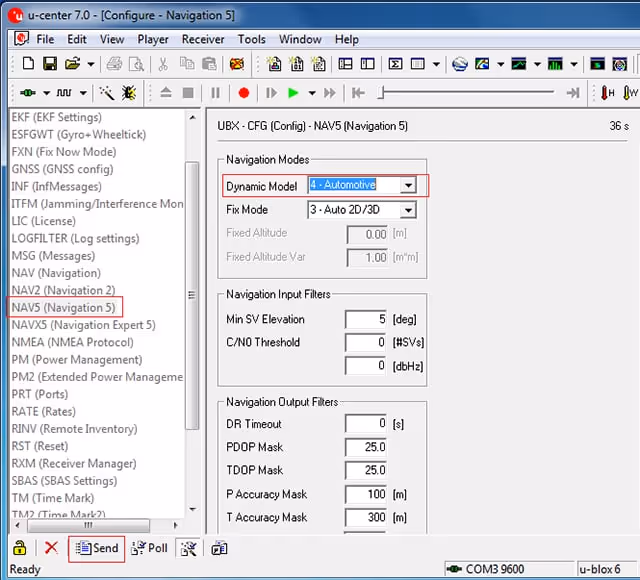Click the COM3 9600 status bar entry
Screen dimensions: 640x580
[x=509, y=569]
